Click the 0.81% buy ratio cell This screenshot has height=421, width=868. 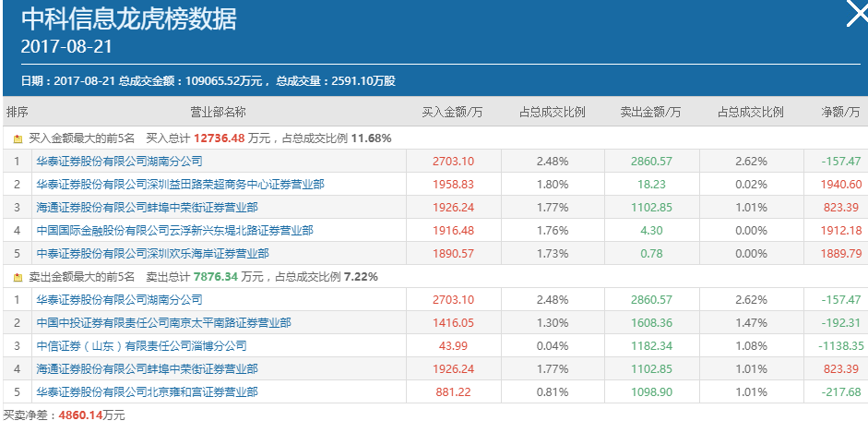pyautogui.click(x=553, y=392)
